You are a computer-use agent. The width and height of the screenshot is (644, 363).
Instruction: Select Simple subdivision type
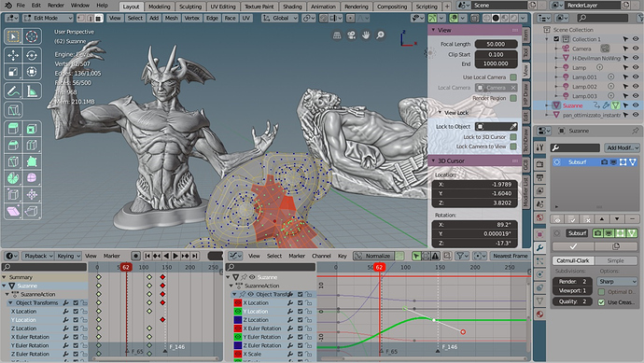[616, 260]
